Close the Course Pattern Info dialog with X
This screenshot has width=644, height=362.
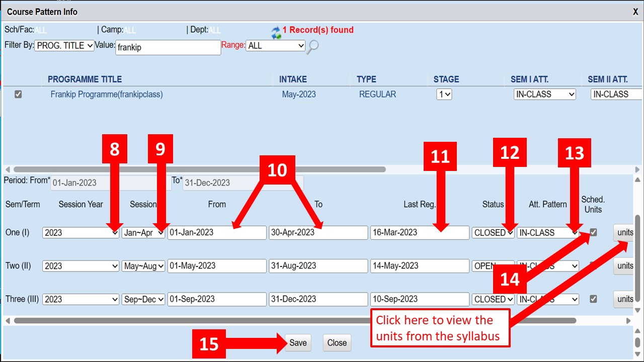(x=635, y=12)
